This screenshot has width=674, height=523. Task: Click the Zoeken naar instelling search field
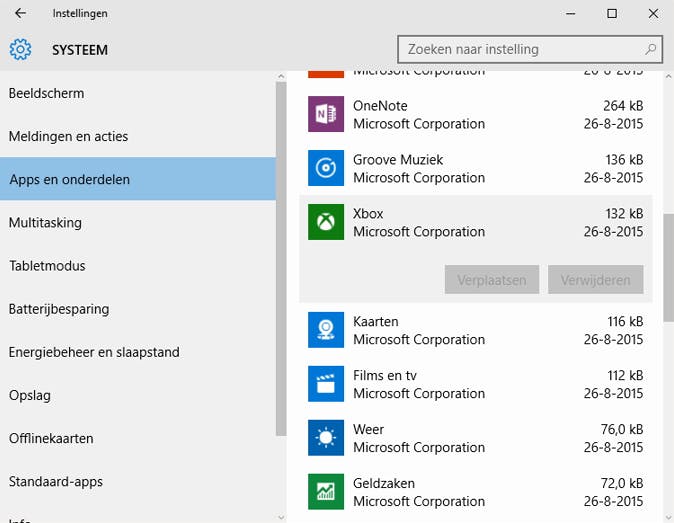tap(520, 49)
